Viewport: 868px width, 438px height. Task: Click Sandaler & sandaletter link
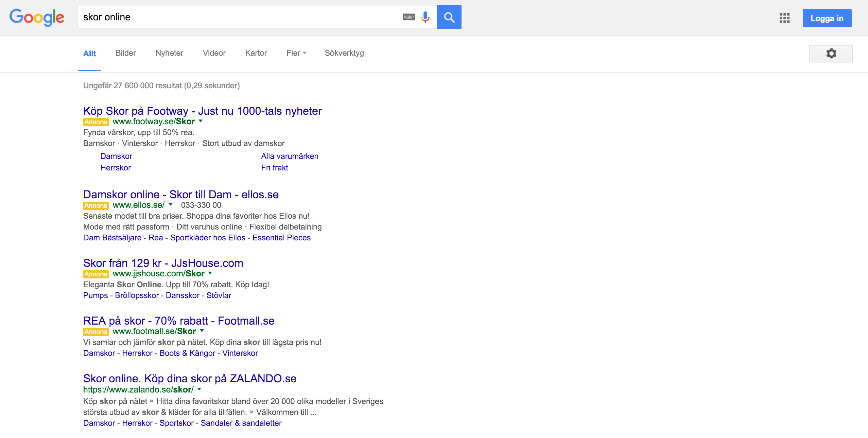coord(241,423)
